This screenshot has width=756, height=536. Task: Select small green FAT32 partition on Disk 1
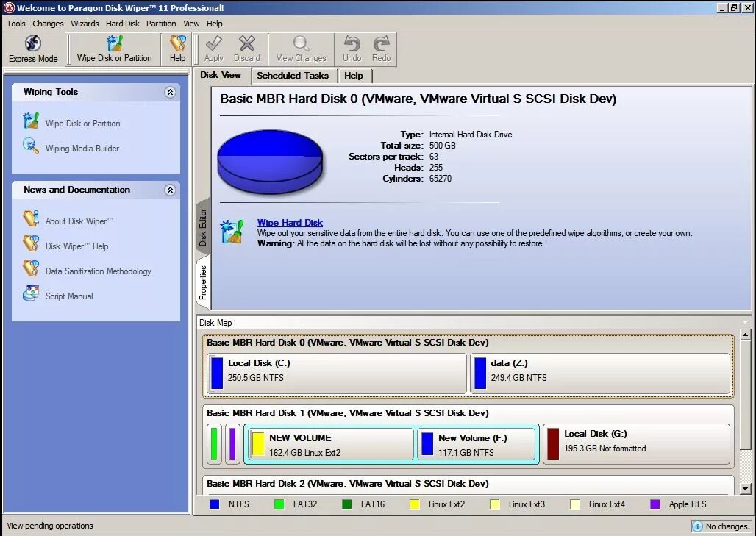(x=214, y=444)
